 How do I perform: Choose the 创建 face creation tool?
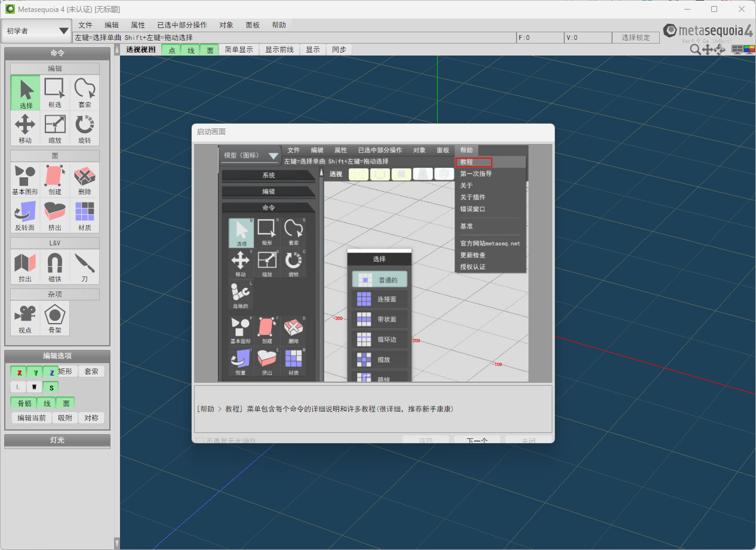[55, 180]
